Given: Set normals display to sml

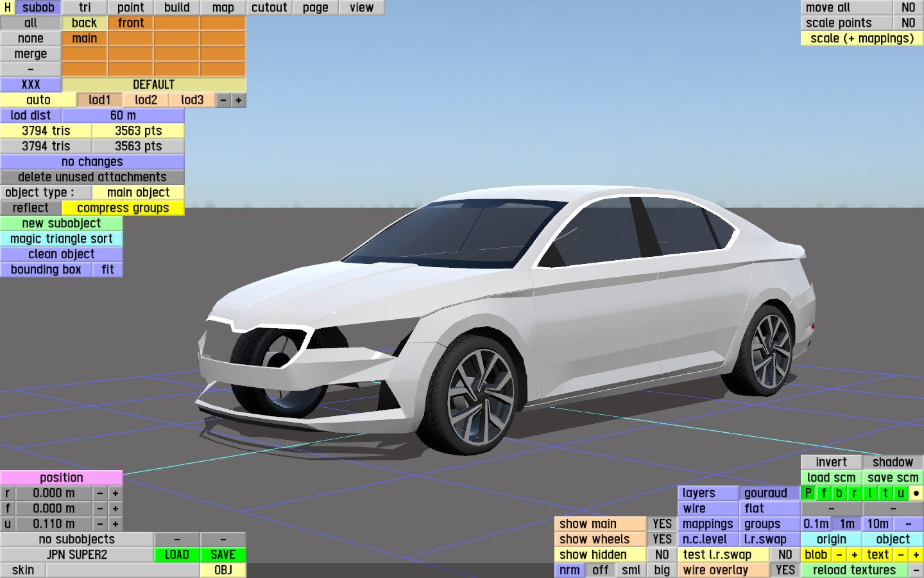Looking at the screenshot, I should (x=631, y=570).
